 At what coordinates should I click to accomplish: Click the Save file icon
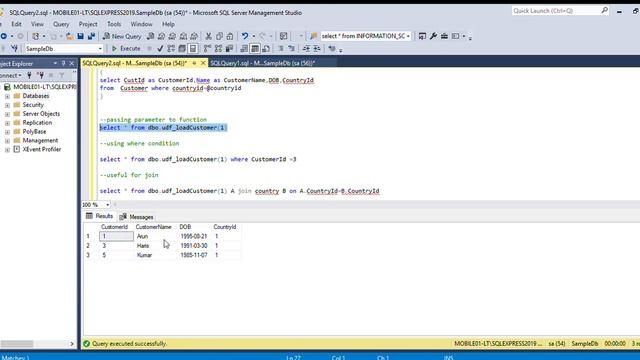(x=80, y=36)
